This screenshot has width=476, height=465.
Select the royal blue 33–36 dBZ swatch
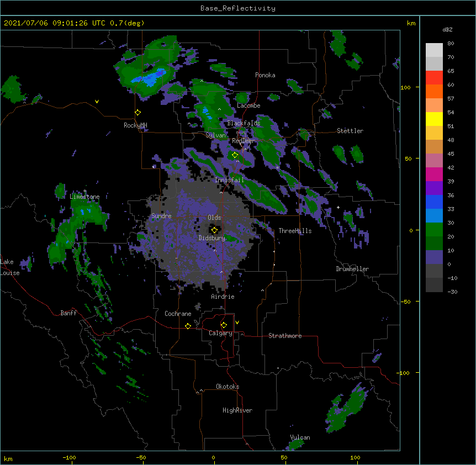coord(434,202)
